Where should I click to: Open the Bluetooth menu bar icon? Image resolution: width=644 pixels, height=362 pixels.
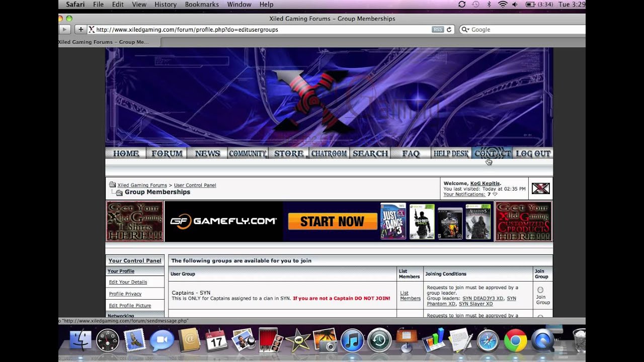(489, 5)
